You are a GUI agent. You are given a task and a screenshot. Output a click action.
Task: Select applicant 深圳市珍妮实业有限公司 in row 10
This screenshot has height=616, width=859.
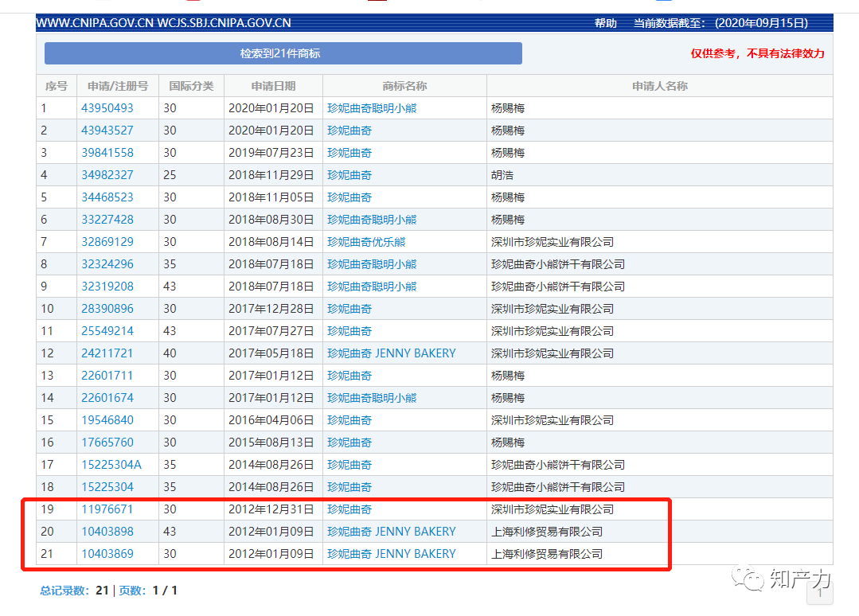[552, 309]
